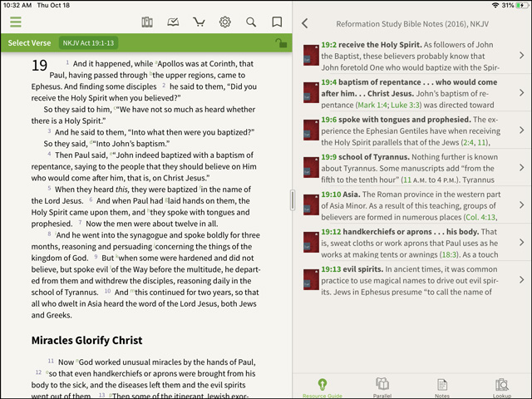Screen dimensions: 532x399
Task: Grab the split-pane divider handle
Action: 292,200
